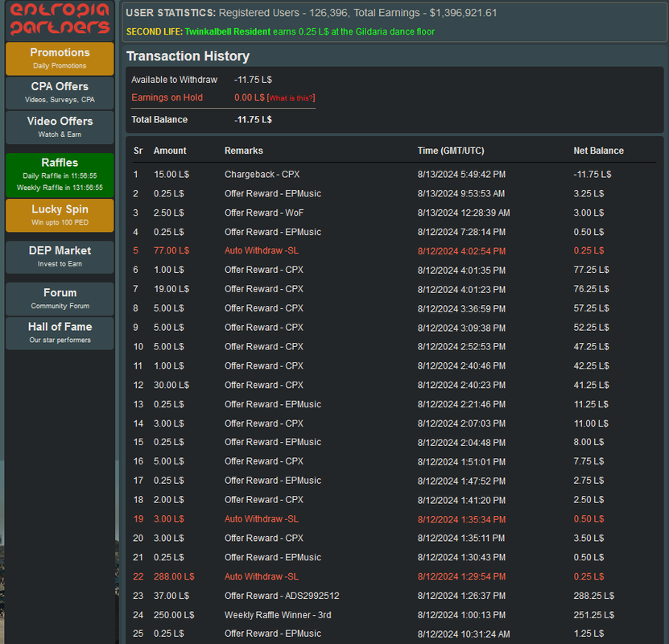Click the 'Amount' column header
Viewport: 669px width, 644px height.
[x=170, y=151]
